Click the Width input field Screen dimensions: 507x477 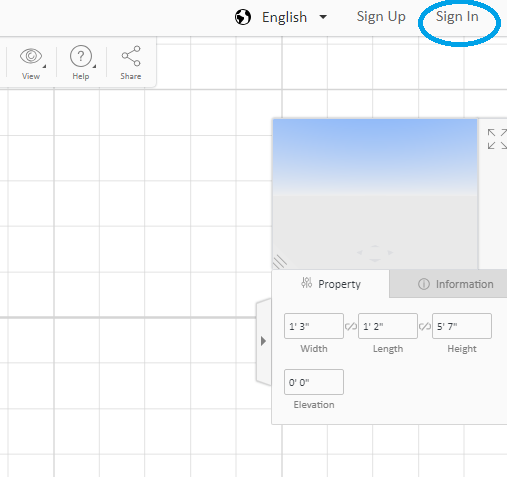[314, 326]
